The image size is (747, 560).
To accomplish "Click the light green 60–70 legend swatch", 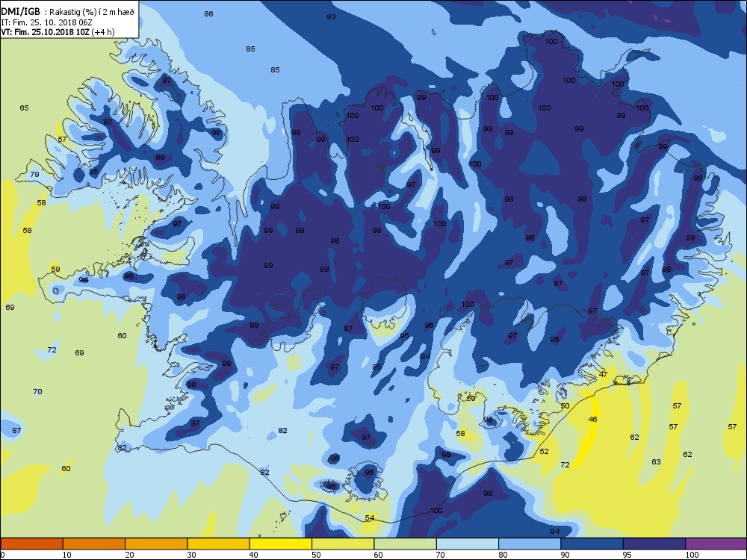I will (x=406, y=544).
